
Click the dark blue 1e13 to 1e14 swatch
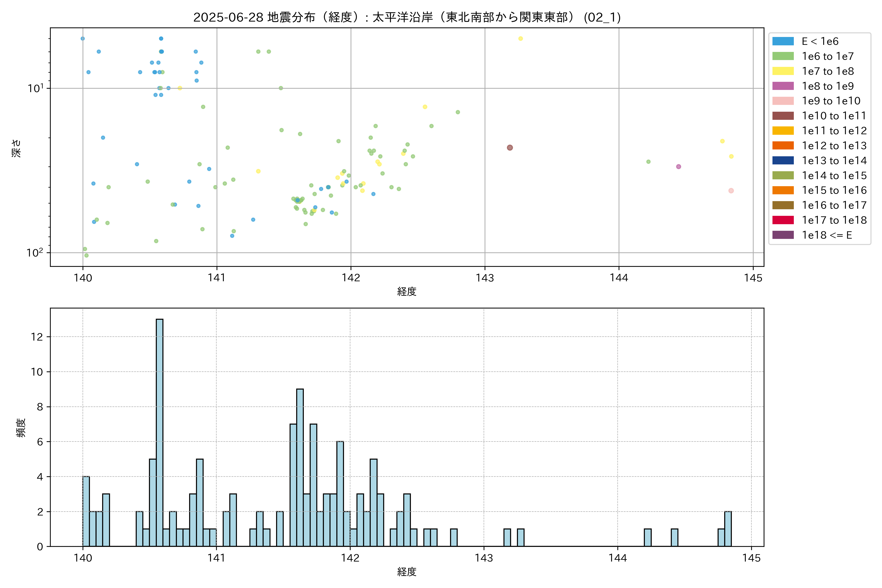tap(783, 160)
